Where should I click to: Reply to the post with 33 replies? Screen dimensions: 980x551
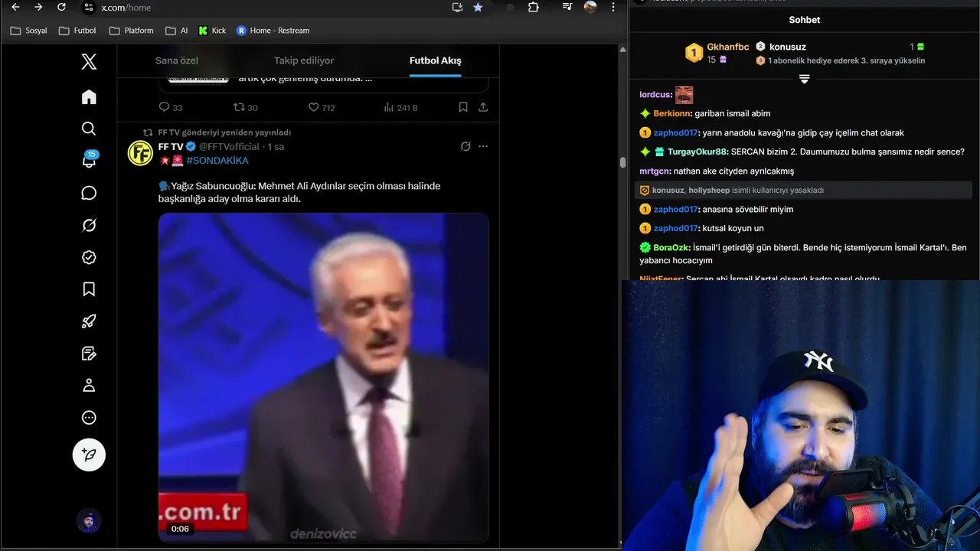pos(171,108)
